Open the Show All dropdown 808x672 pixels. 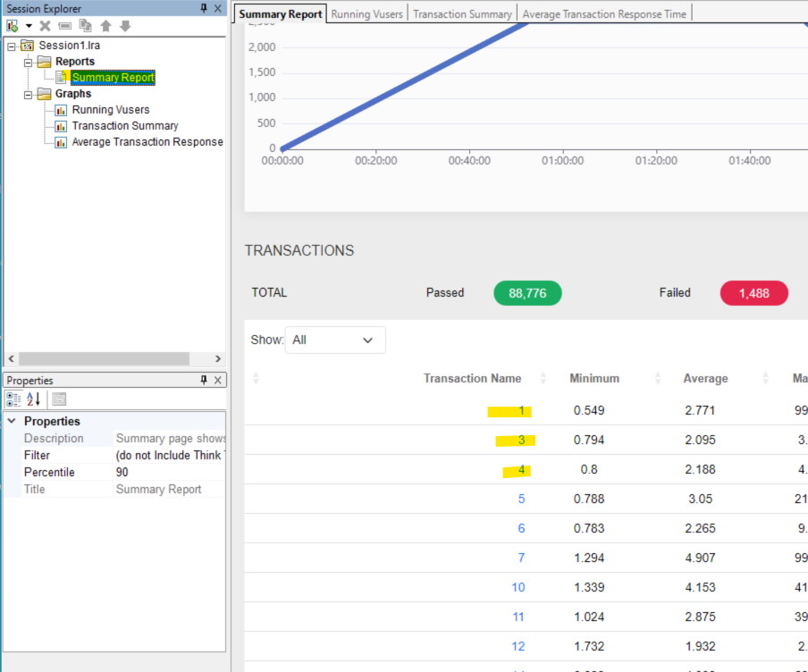click(x=335, y=340)
